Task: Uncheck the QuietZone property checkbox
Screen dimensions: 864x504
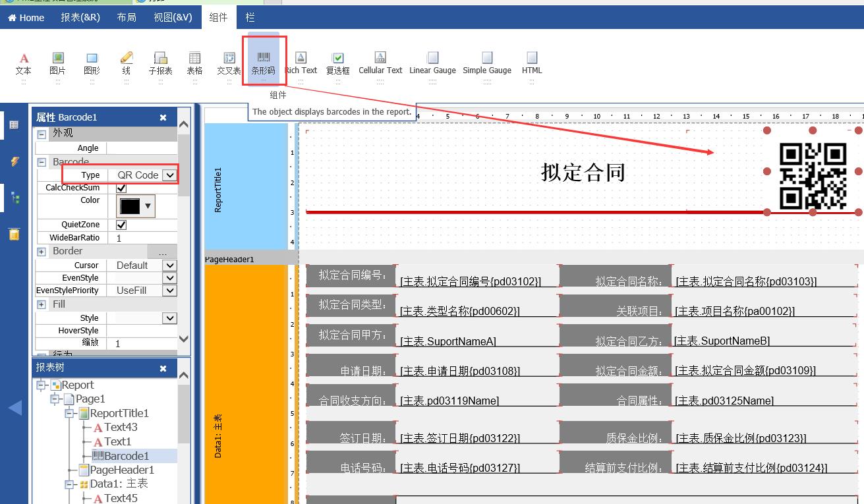Action: 121,225
